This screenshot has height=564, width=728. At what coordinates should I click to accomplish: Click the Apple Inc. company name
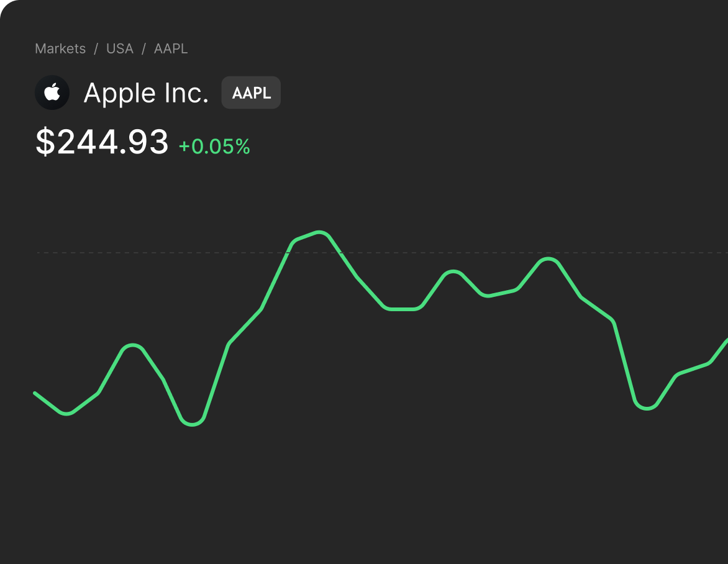(x=146, y=93)
